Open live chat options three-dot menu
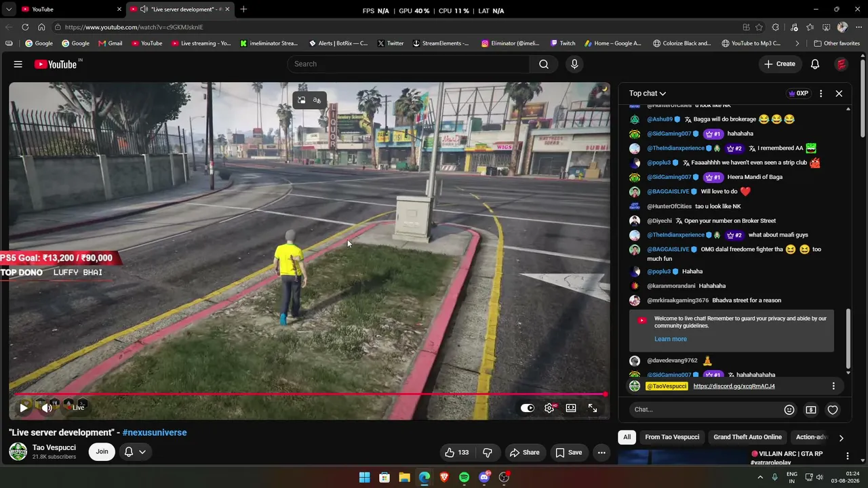 (x=821, y=94)
